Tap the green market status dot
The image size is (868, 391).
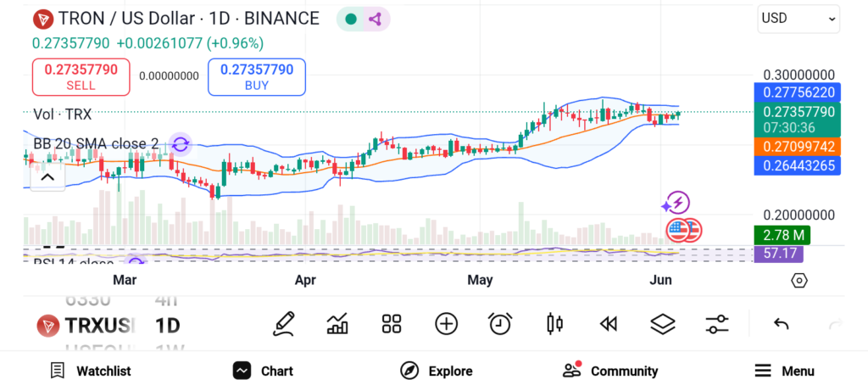(350, 19)
